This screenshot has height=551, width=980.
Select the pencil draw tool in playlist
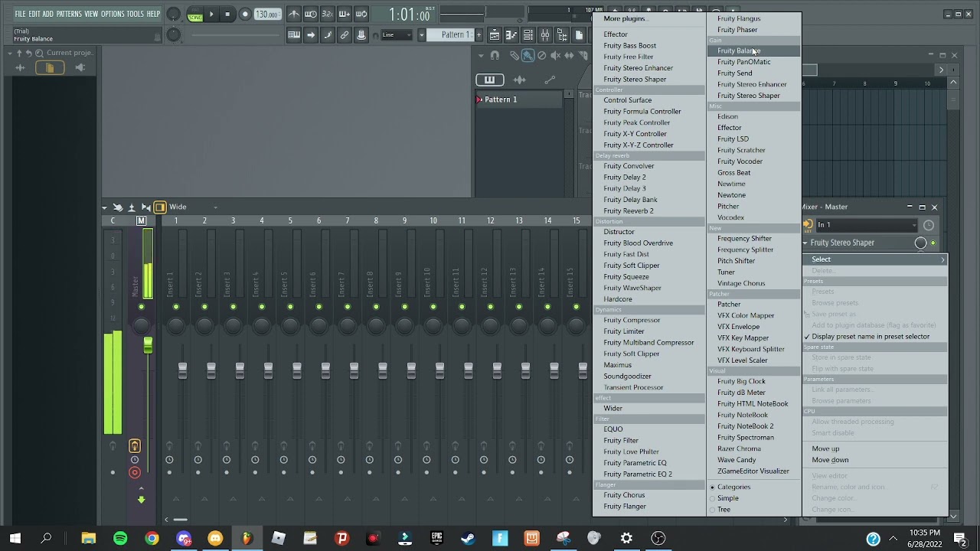click(x=515, y=55)
